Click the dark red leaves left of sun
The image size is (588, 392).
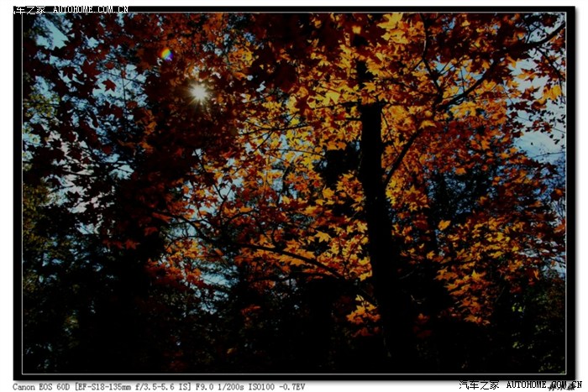pyautogui.click(x=109, y=92)
